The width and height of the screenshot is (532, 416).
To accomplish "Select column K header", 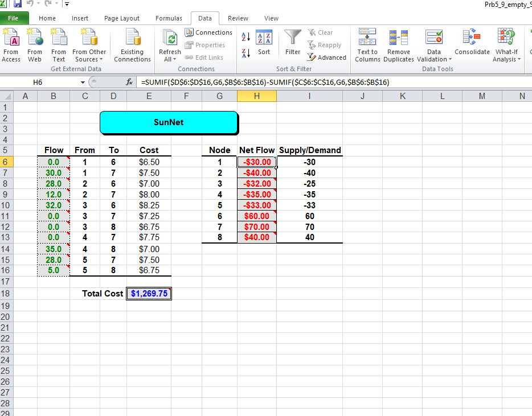I will click(402, 96).
